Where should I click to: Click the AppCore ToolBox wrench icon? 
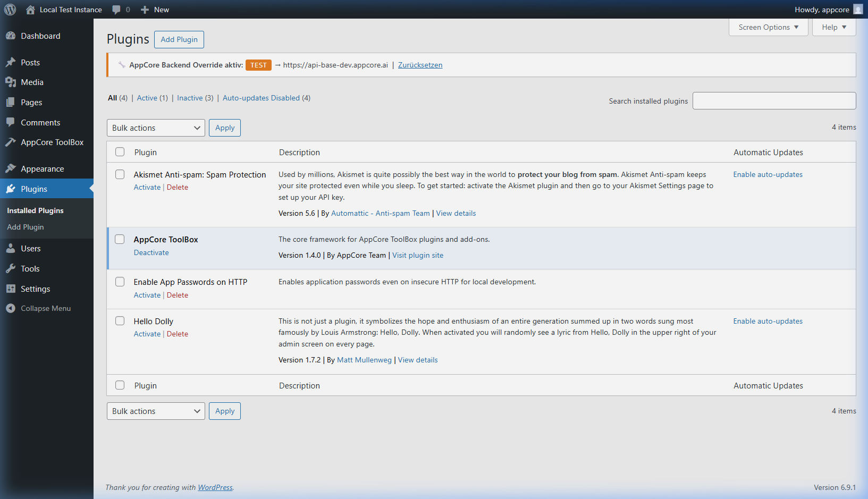(12, 142)
